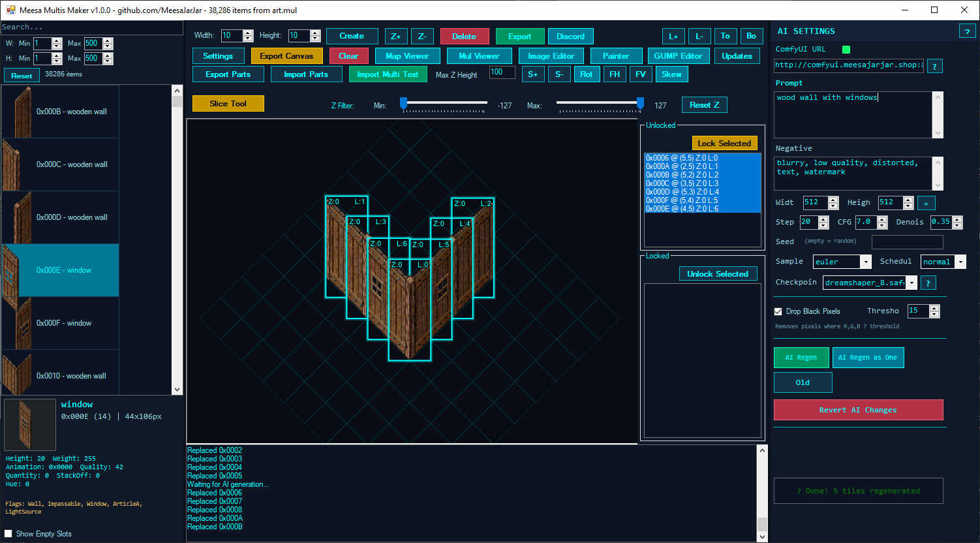
Task: Click the L+ layer up button
Action: 673,37
